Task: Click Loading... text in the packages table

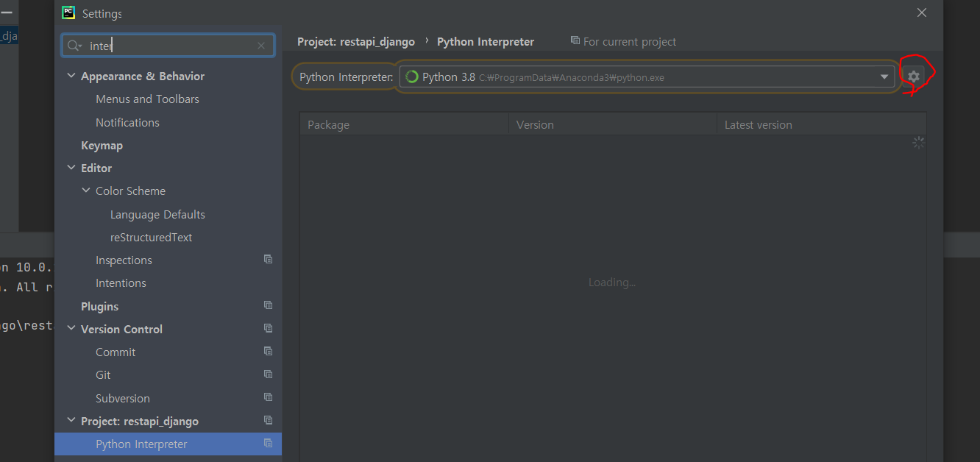Action: tap(612, 282)
